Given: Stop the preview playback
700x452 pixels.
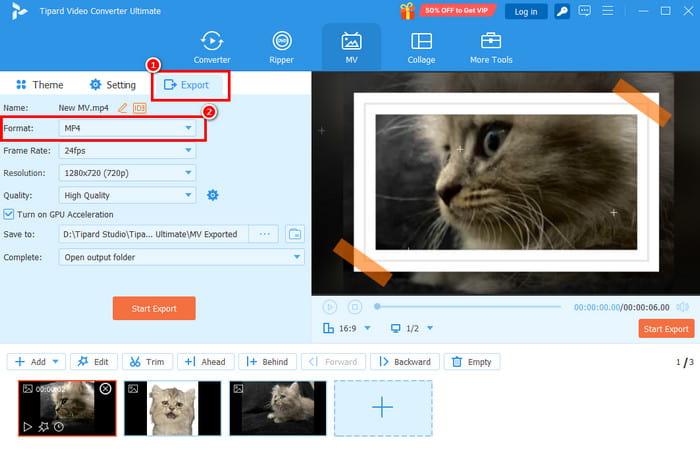Looking at the screenshot, I should [355, 307].
